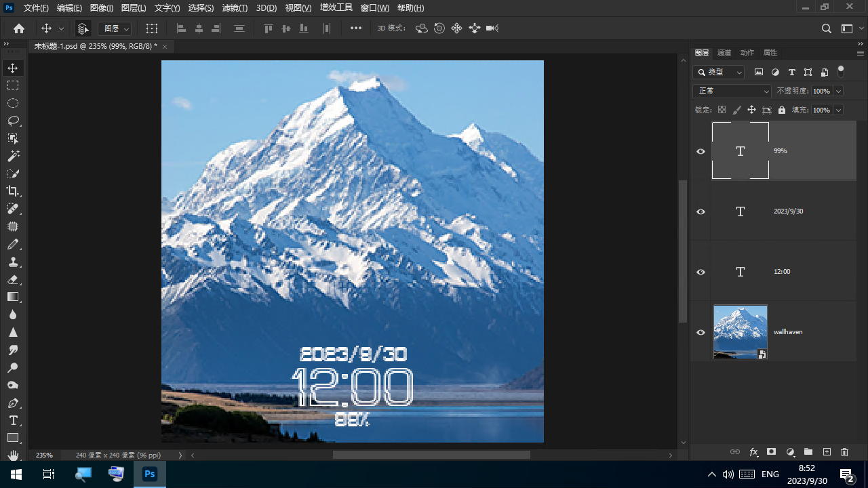The width and height of the screenshot is (868, 488).
Task: Add a layer mask
Action: [771, 452]
